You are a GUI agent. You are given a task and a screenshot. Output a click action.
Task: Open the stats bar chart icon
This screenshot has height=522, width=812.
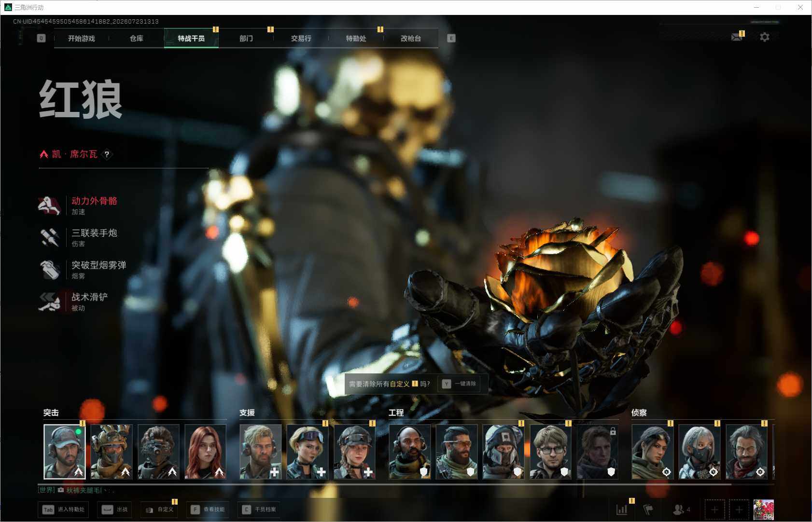pos(622,509)
